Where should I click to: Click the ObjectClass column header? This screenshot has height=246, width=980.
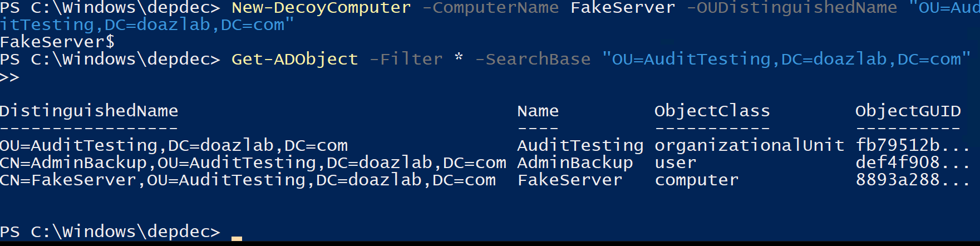click(x=712, y=111)
